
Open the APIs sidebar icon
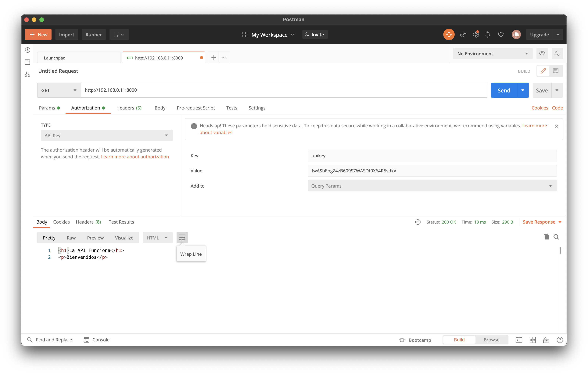27,74
